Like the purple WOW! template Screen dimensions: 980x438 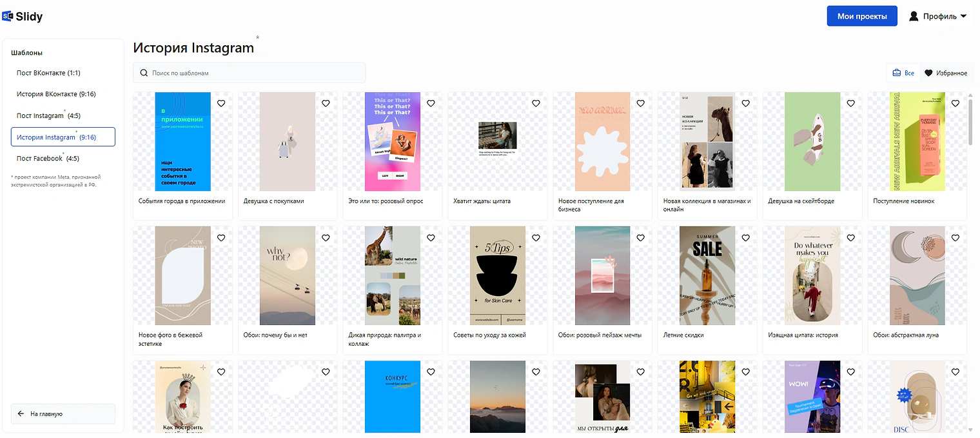[850, 372]
